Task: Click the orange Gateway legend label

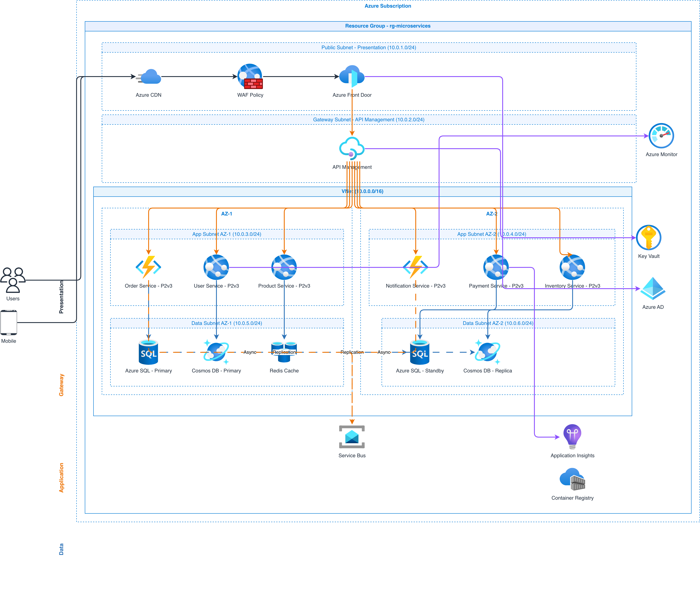Action: tap(61, 385)
